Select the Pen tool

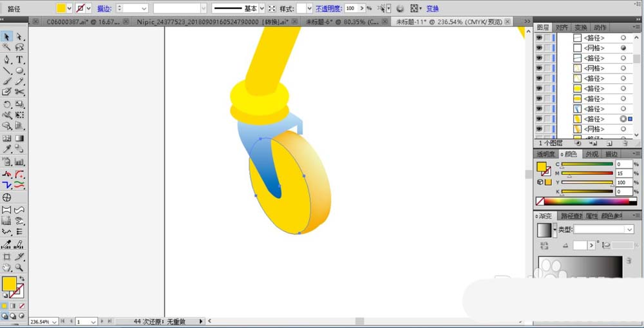[6, 59]
